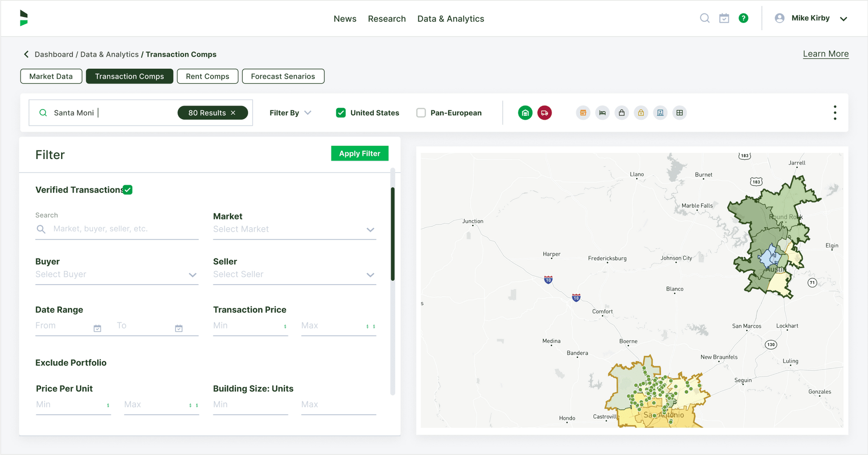Select the blue medical building icon

click(x=660, y=113)
